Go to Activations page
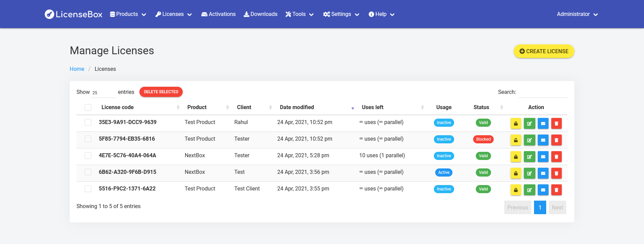Screen dimensions: 644x244 pos(218,14)
